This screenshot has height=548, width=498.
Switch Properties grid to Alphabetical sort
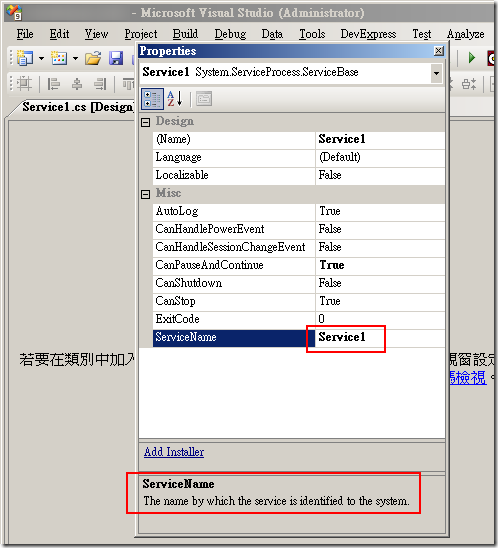pyautogui.click(x=175, y=99)
